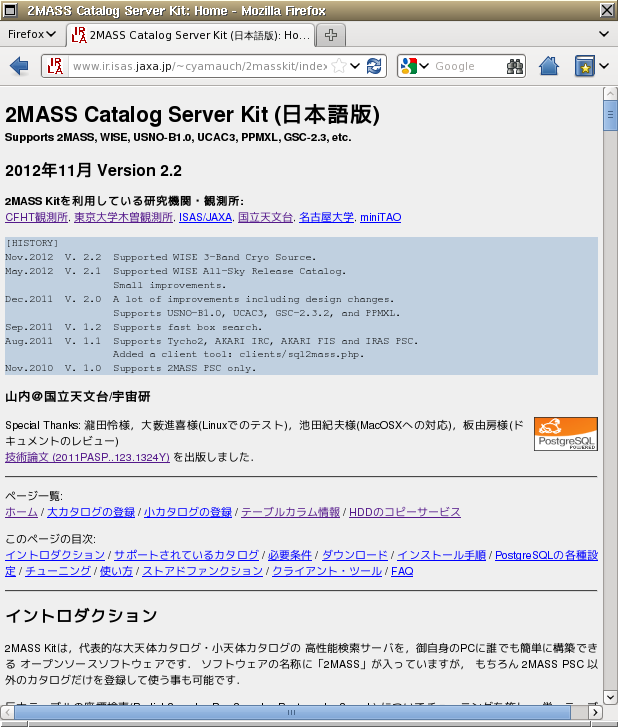Close the Firefox window
The width and height of the screenshot is (618, 727).
607,10
